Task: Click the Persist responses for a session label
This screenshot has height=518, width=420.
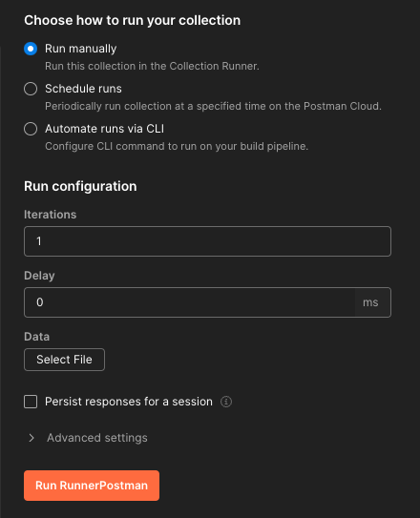Action: click(x=129, y=402)
